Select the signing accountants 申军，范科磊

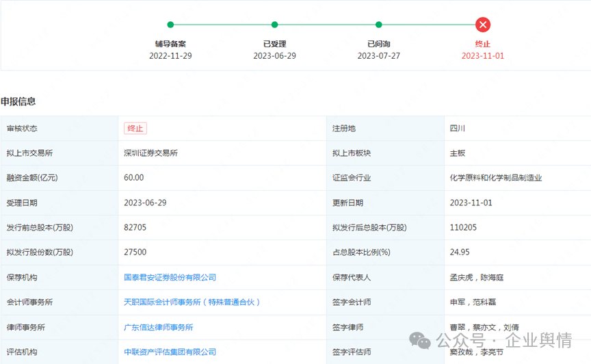[x=473, y=302]
